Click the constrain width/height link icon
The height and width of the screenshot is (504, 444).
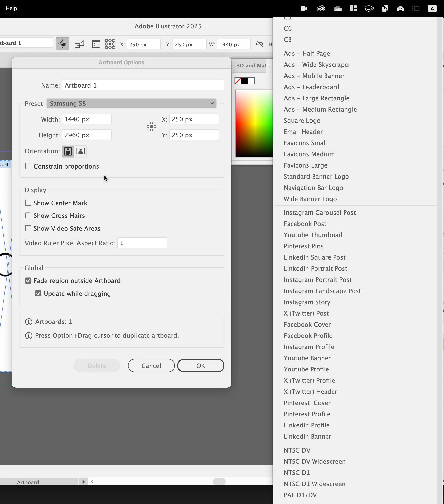coord(259,44)
